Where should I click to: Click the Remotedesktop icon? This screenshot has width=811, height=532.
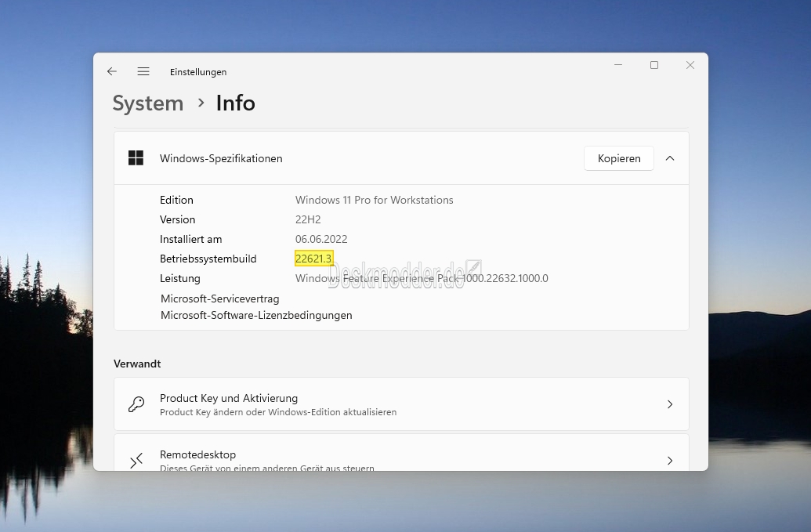click(136, 460)
